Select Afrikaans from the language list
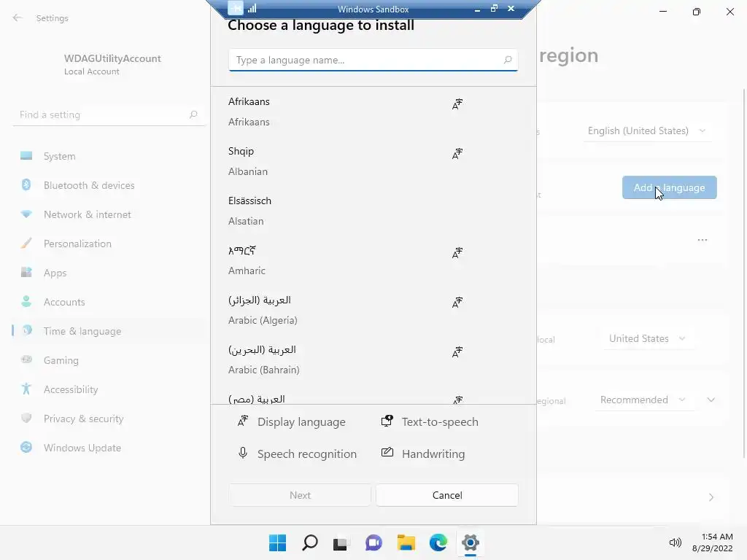The height and width of the screenshot is (560, 747). pyautogui.click(x=373, y=112)
